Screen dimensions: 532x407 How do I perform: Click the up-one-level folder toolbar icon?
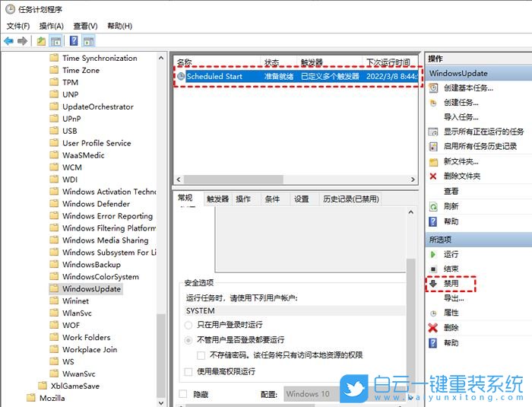(41, 41)
